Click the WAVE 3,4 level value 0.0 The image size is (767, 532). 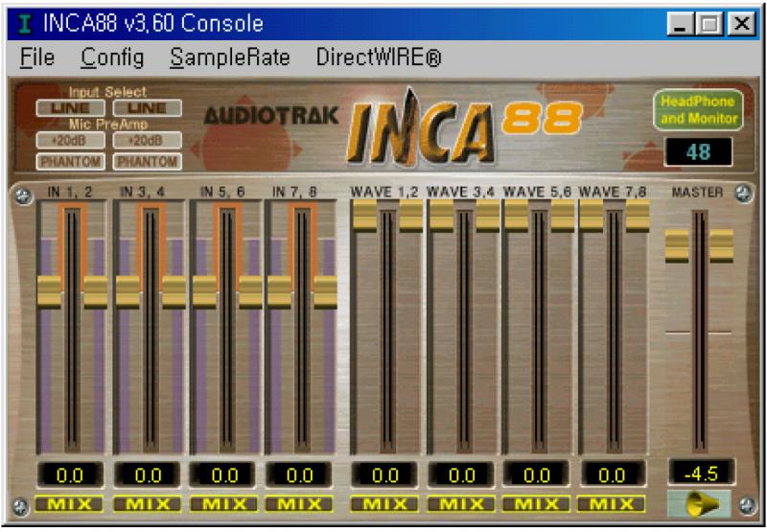[x=461, y=474]
